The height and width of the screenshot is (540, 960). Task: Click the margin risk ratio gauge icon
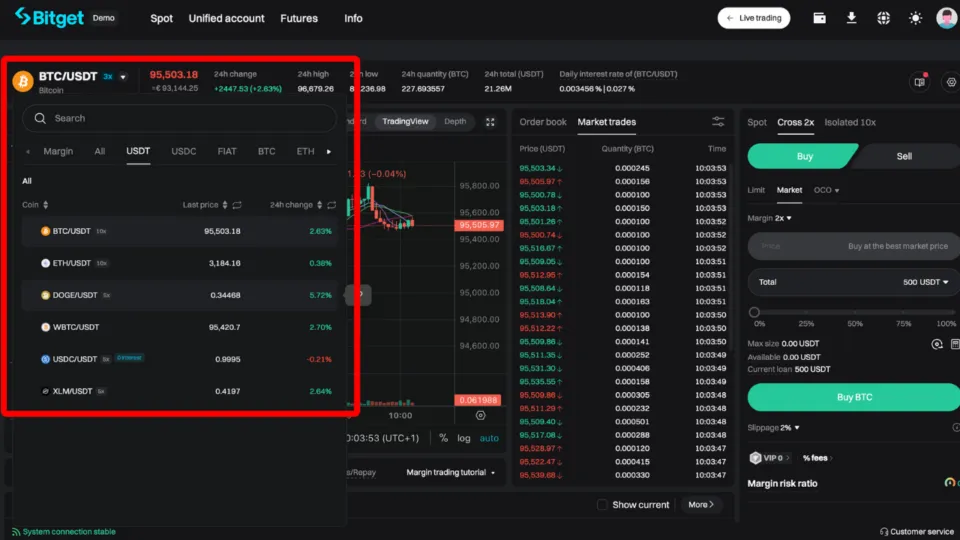coord(950,483)
